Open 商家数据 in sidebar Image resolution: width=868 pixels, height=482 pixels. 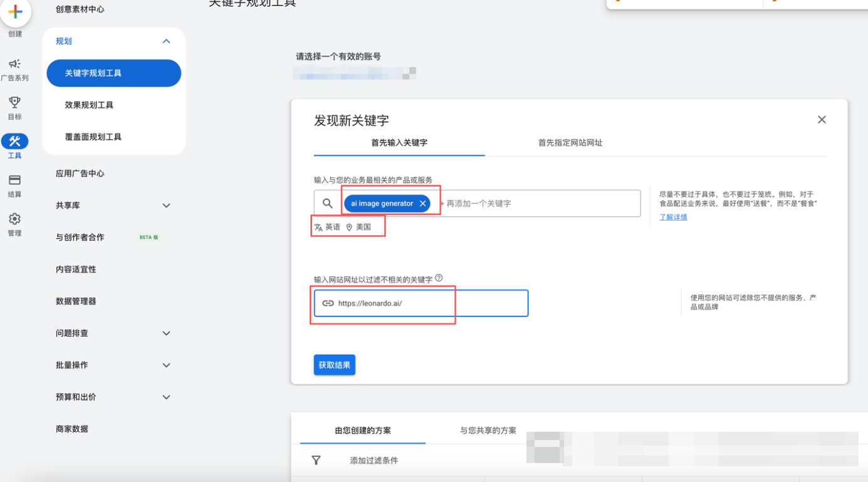(72, 429)
